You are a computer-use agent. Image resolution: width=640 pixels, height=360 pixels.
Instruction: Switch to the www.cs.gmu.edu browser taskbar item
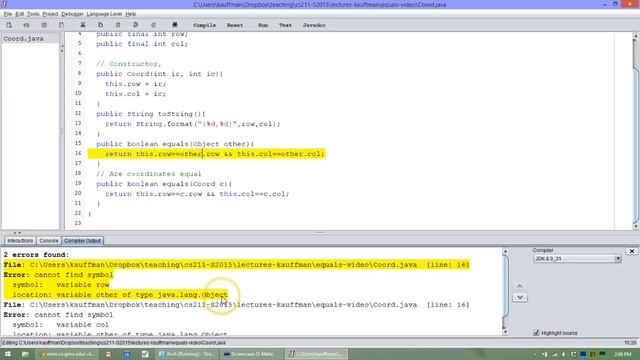click(x=67, y=354)
